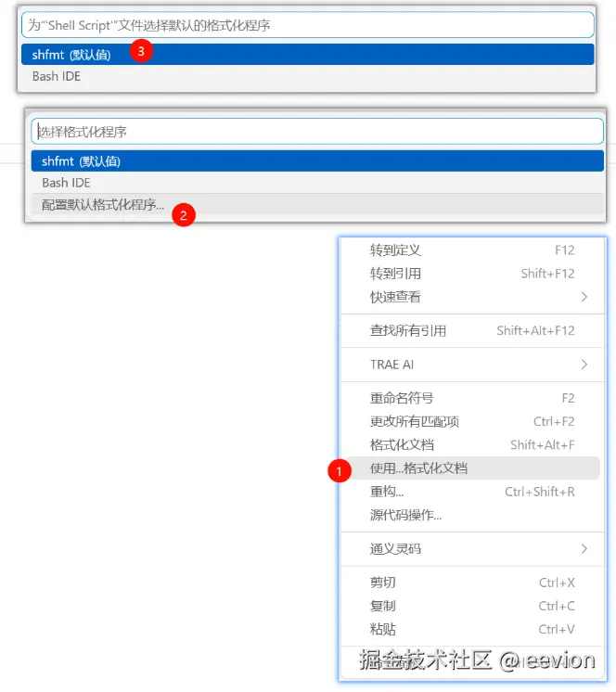Screen dimensions: 616x692
Task: Select 转到定义 in the context menu
Action: (472, 250)
